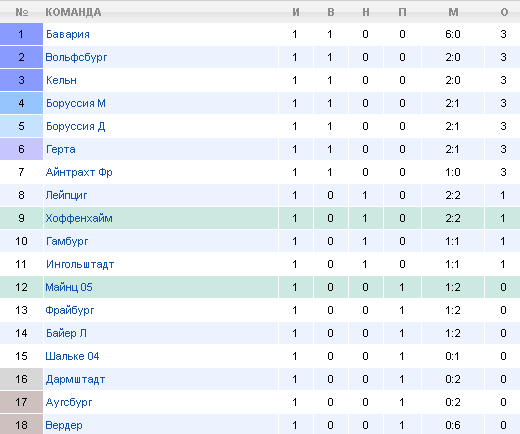Image resolution: width=520 pixels, height=434 pixels.
Task: Open Айнтрахт Фр team link
Action: tap(79, 172)
